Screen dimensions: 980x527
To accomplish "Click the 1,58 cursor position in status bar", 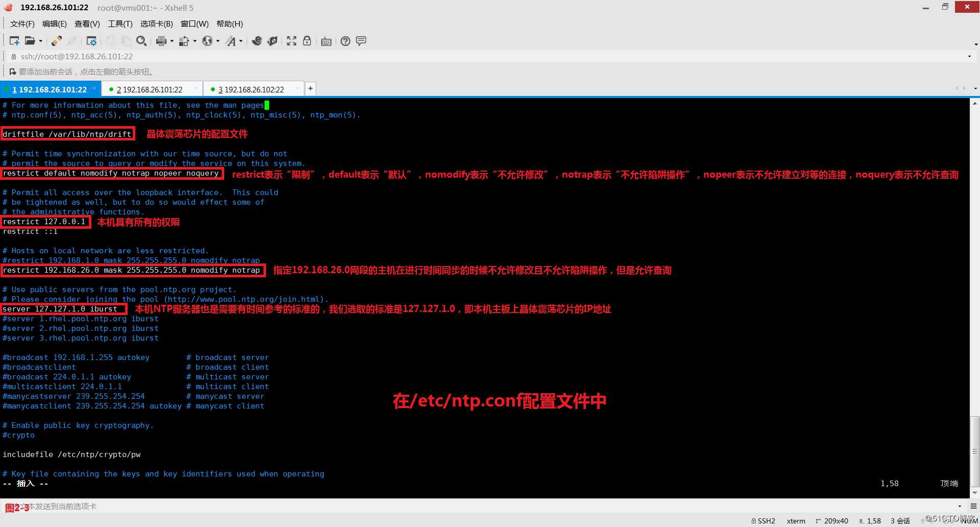I will [x=870, y=521].
